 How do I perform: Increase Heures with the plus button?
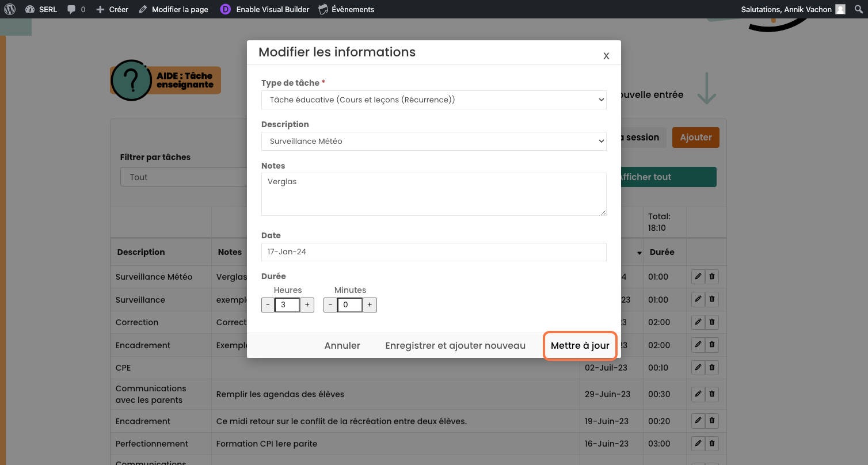point(307,305)
